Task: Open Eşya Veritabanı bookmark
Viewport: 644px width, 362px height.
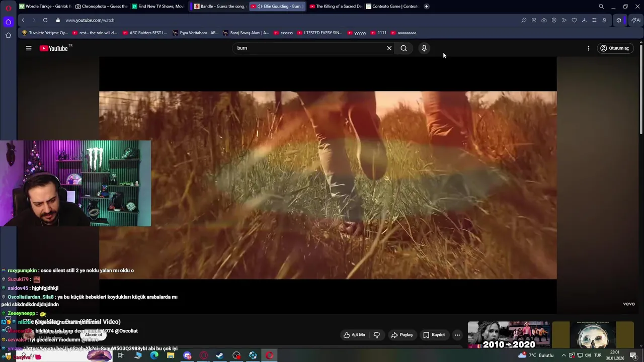Action: click(x=195, y=33)
